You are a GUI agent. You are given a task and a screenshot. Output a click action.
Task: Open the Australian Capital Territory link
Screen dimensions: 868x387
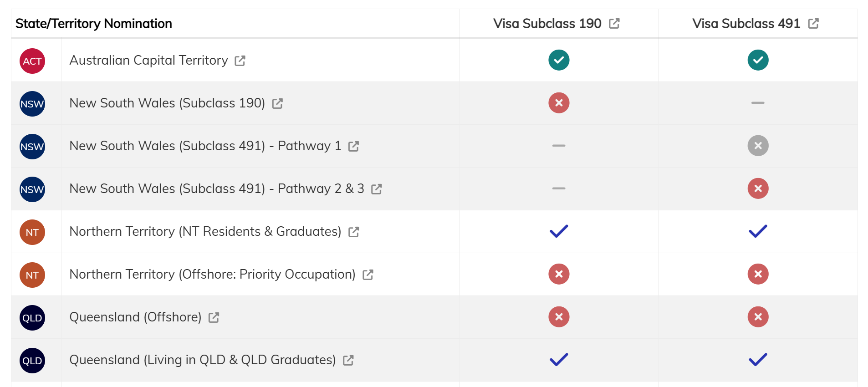(x=148, y=60)
